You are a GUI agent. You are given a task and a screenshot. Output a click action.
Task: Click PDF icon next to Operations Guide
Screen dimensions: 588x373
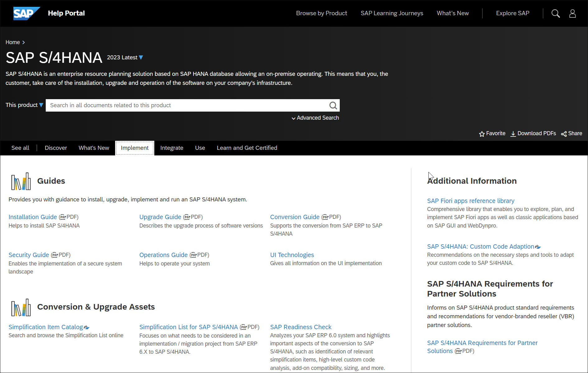pos(194,255)
